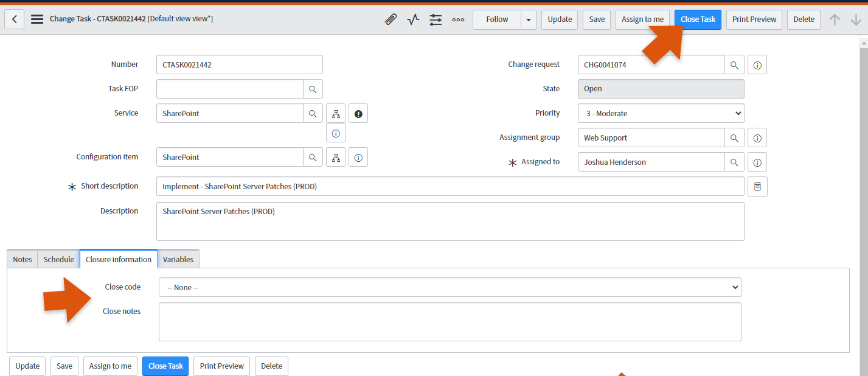Click into the Close notes text area
This screenshot has height=376, width=868.
pyautogui.click(x=450, y=322)
